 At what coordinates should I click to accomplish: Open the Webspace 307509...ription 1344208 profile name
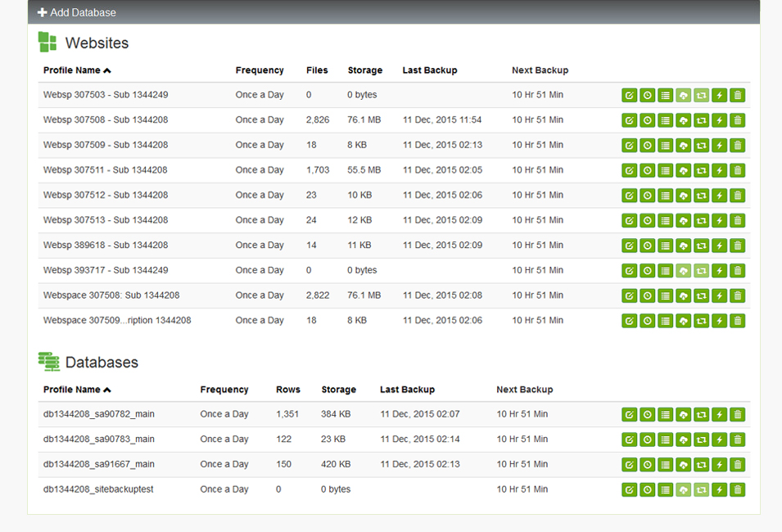pyautogui.click(x=117, y=321)
